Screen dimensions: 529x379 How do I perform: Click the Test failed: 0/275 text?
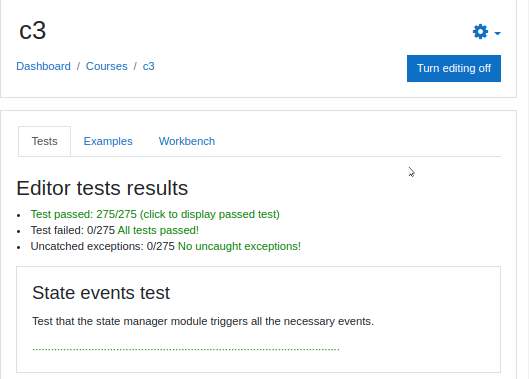(x=73, y=230)
